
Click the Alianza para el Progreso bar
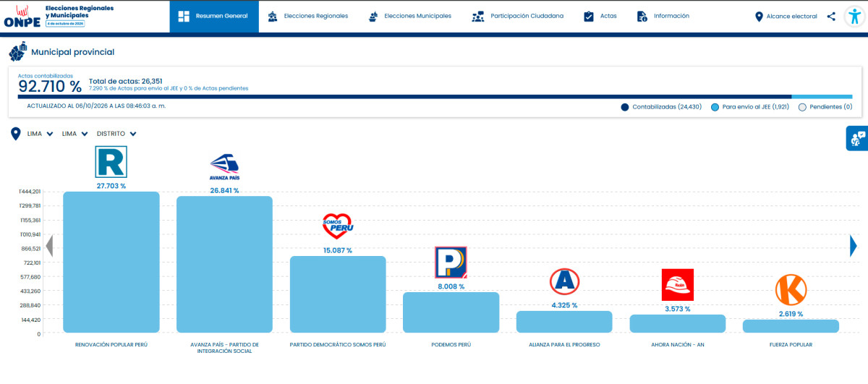564,322
